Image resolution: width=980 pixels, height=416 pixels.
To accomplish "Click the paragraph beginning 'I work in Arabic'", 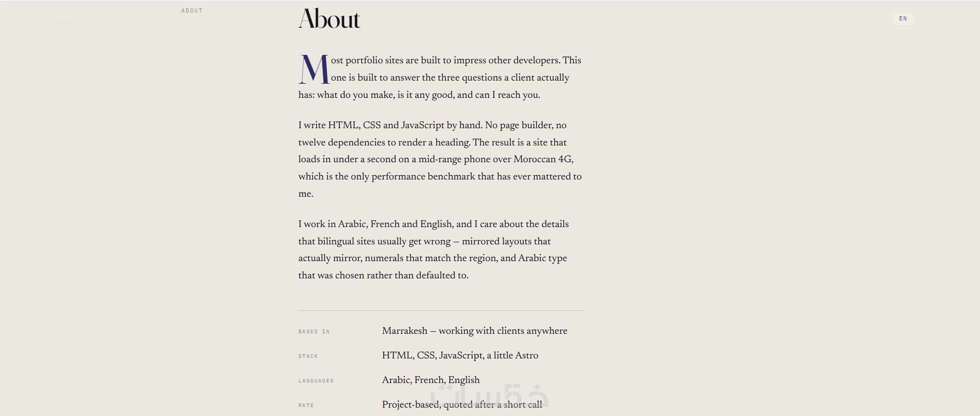I will point(434,250).
